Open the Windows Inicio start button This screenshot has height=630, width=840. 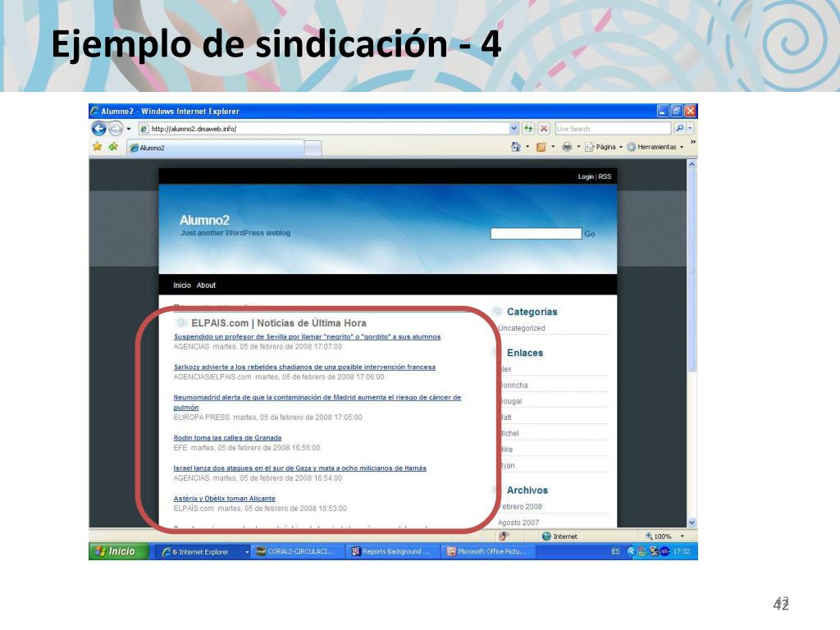point(118,551)
